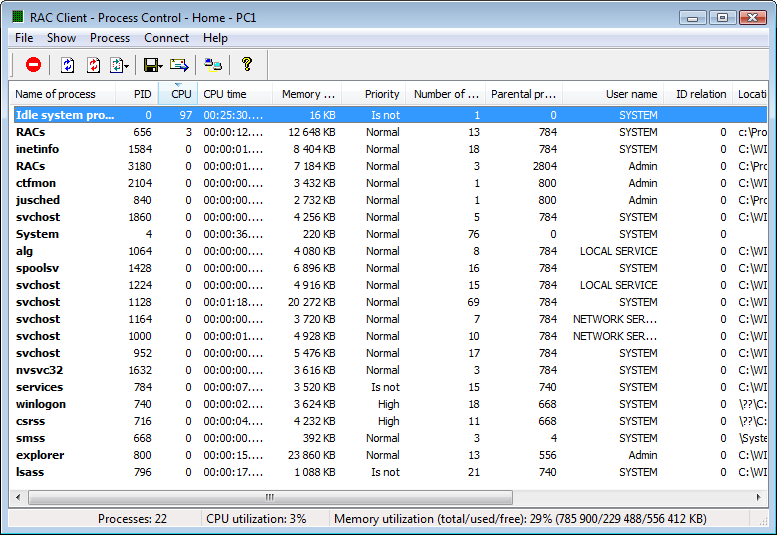Select the spoolsv process row
The height and width of the screenshot is (535, 777).
pos(390,268)
